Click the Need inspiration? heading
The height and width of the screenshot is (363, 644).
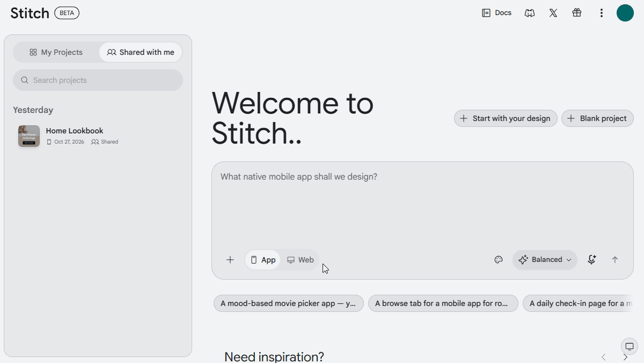(x=274, y=357)
